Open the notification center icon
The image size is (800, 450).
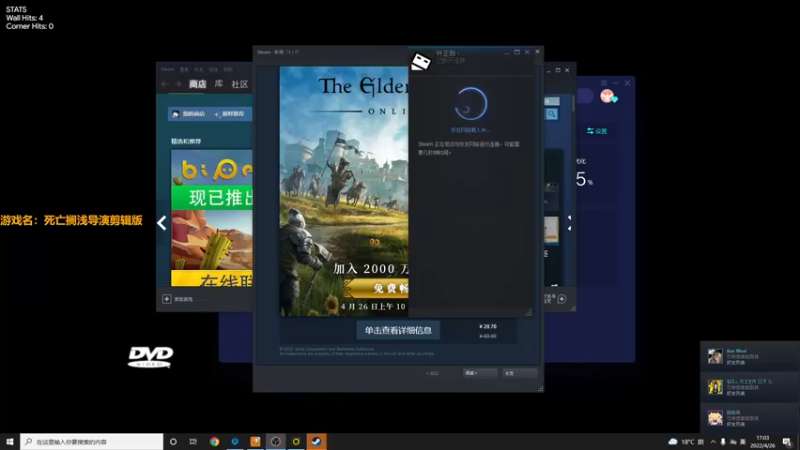[787, 442]
